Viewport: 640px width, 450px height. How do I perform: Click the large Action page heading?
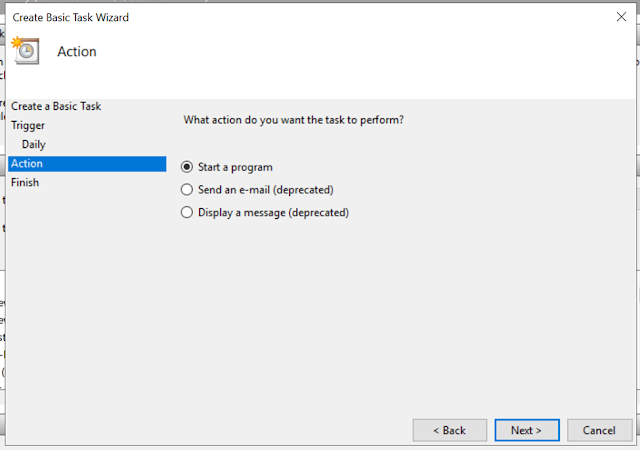pyautogui.click(x=77, y=52)
